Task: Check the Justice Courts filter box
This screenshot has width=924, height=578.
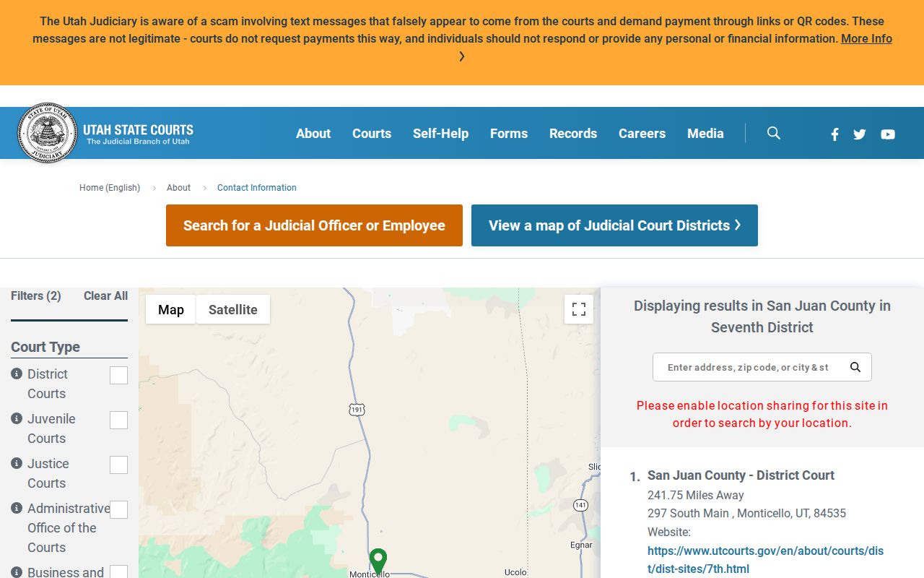Action: click(118, 465)
